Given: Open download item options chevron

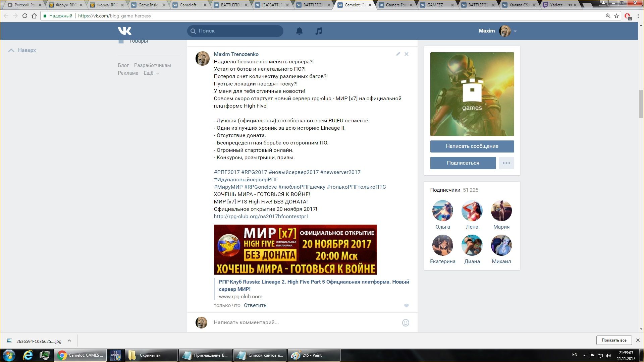Looking at the screenshot, I should [x=69, y=341].
